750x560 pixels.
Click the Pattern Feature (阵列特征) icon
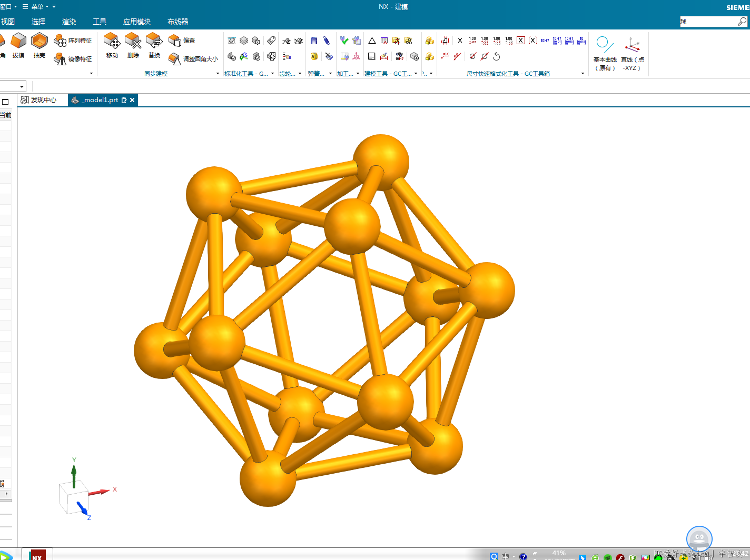tap(60, 41)
